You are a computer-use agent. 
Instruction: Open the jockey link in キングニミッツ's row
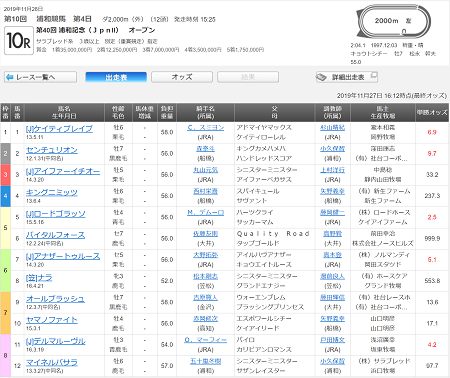pyautogui.click(x=205, y=191)
